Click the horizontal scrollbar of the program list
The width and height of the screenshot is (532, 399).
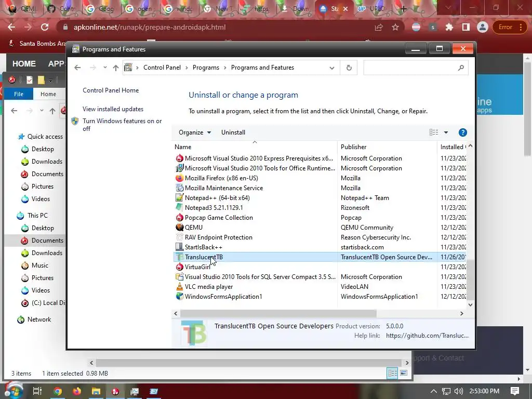click(278, 313)
